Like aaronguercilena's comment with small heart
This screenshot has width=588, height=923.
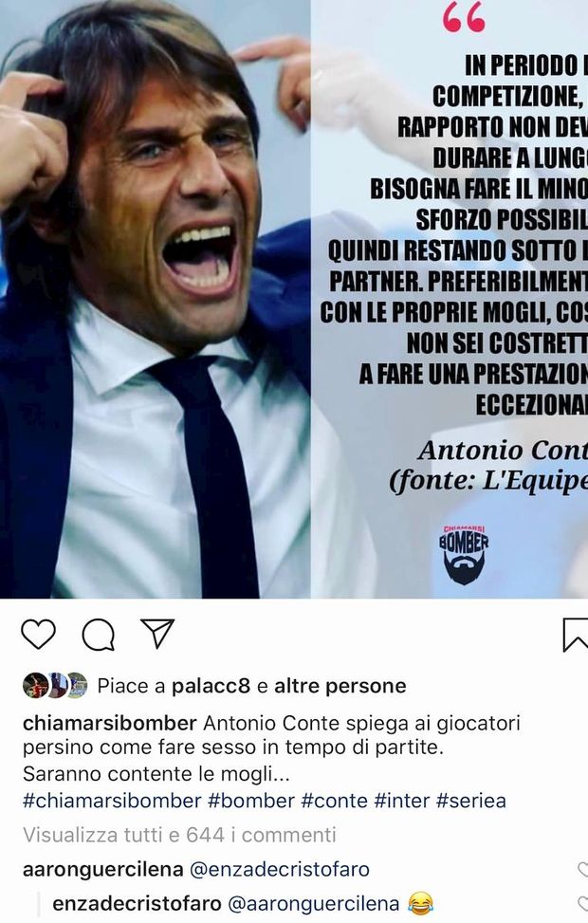(582, 870)
